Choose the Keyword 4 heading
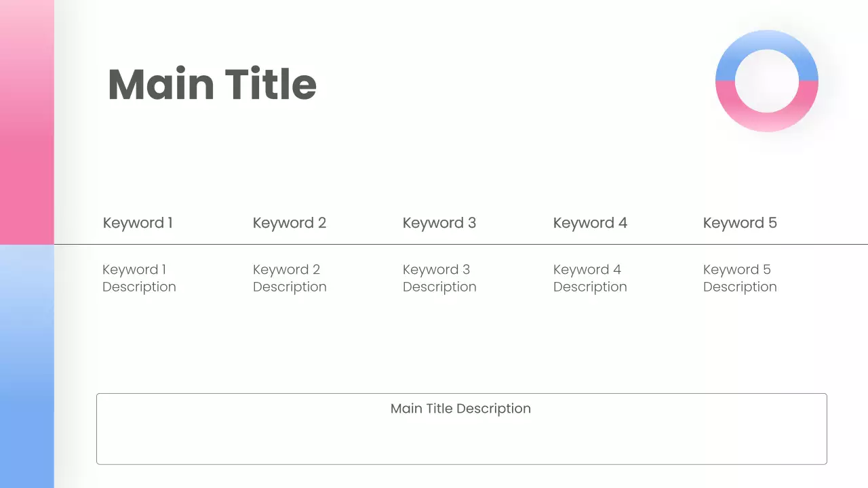868x488 pixels. [x=590, y=223]
